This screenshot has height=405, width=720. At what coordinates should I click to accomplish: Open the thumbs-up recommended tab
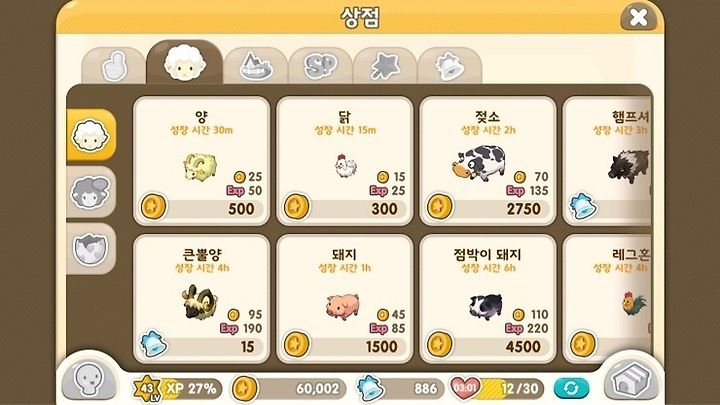[x=113, y=66]
